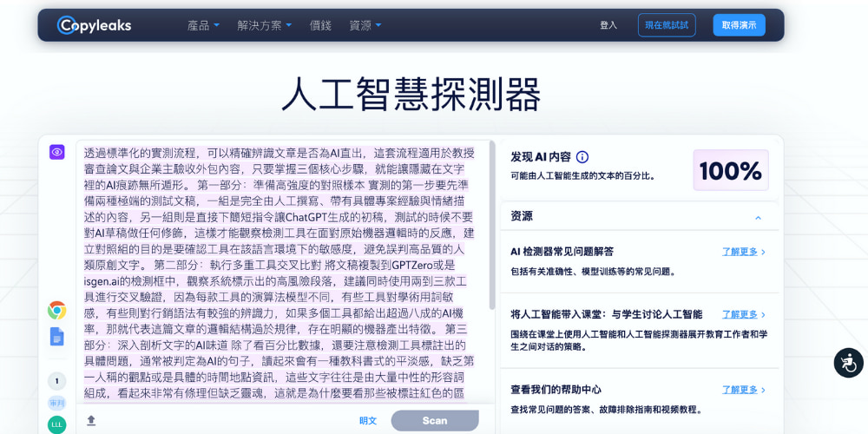The height and width of the screenshot is (434, 868).
Task: Click the 将人工智能带入课堂 title
Action: [606, 314]
